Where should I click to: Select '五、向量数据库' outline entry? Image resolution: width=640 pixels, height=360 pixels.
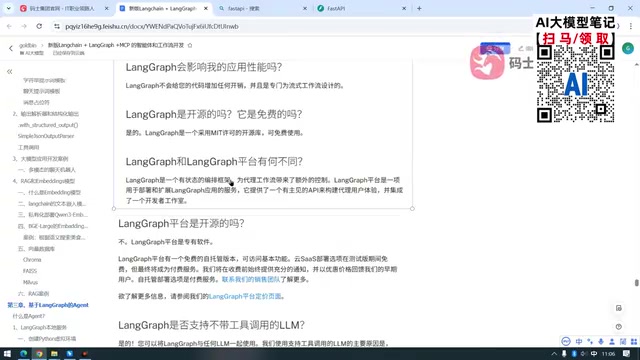click(36, 249)
